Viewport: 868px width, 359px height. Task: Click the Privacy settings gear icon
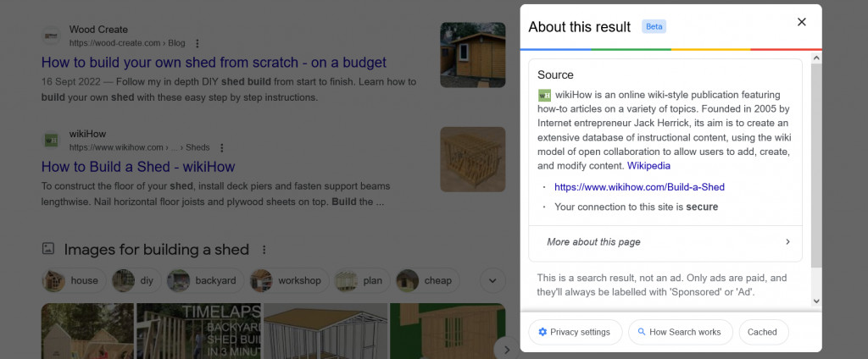[x=542, y=332]
